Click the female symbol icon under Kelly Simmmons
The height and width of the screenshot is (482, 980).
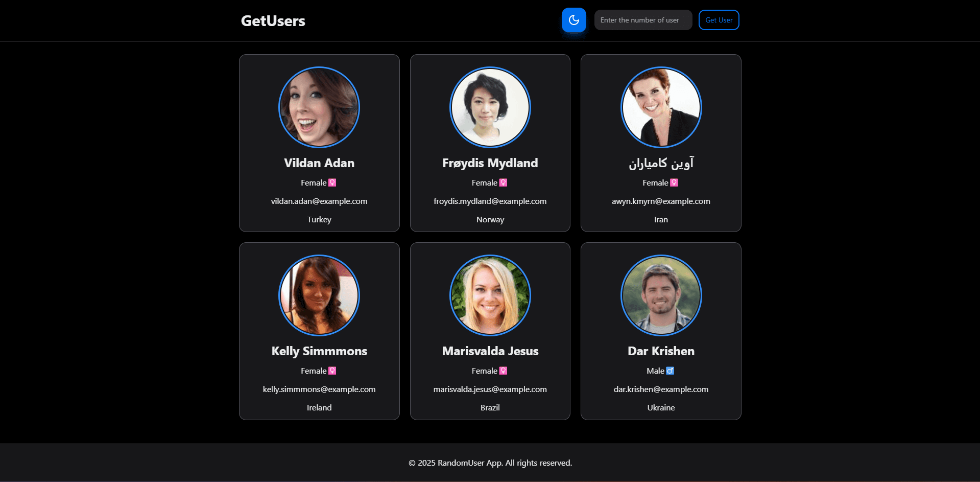point(332,371)
